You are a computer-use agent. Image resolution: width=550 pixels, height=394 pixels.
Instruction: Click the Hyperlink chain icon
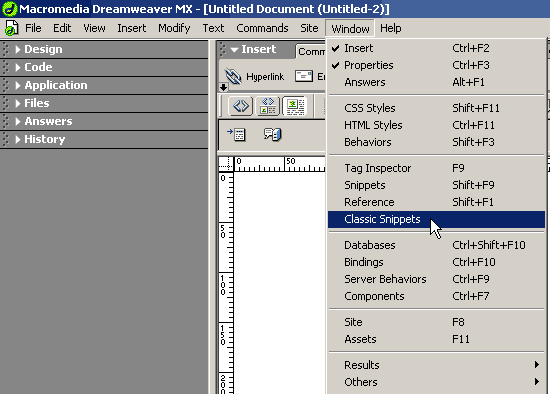tap(233, 76)
